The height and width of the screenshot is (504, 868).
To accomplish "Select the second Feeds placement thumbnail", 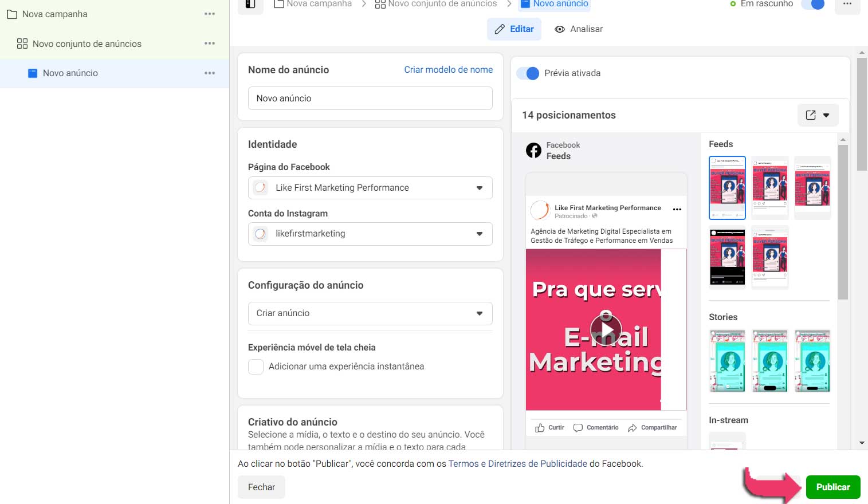I will (x=769, y=188).
